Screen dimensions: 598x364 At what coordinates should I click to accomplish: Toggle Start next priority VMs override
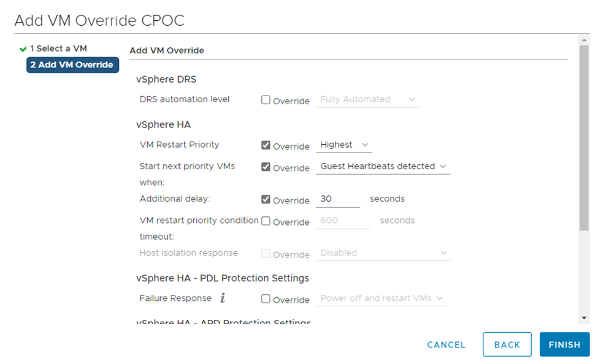[x=266, y=167]
